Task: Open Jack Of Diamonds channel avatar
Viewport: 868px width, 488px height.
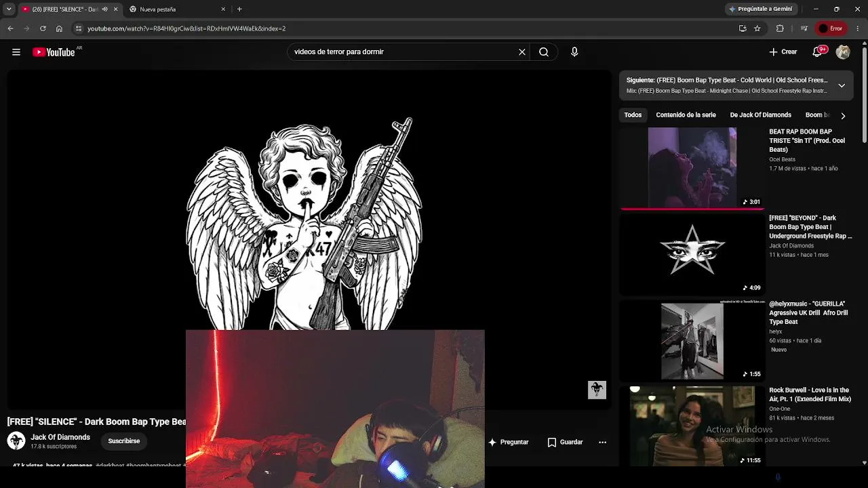Action: click(x=16, y=441)
